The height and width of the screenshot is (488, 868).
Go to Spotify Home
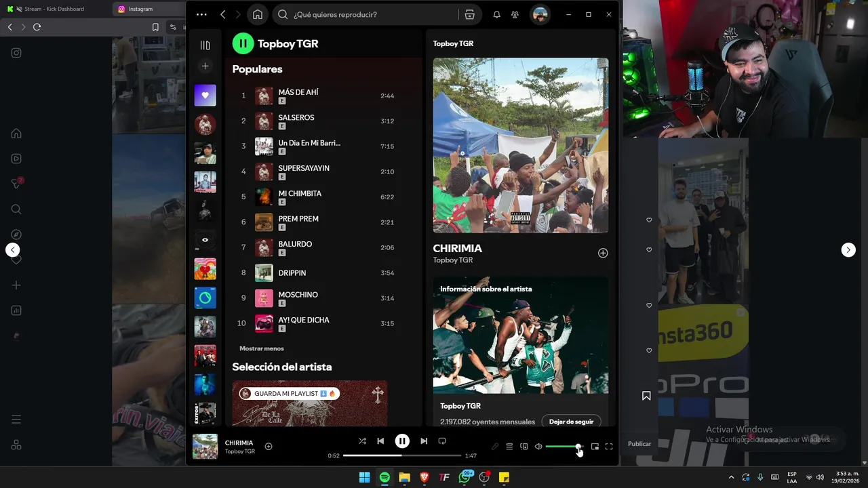pyautogui.click(x=258, y=14)
